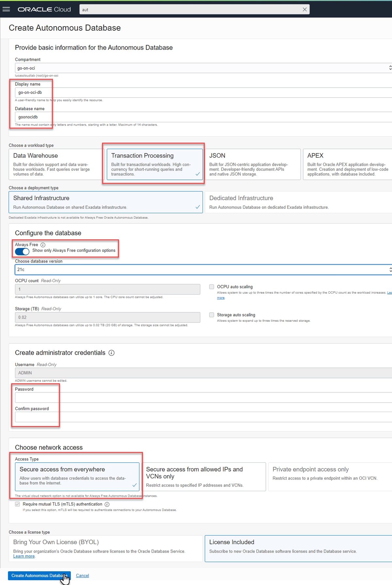
Task: Click the read-only OCPU count field
Action: [x=107, y=289]
